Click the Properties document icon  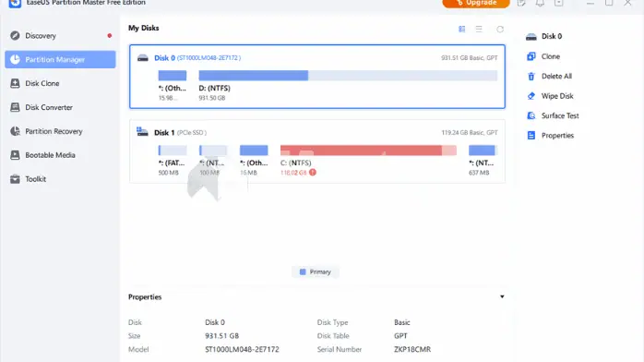click(x=531, y=135)
